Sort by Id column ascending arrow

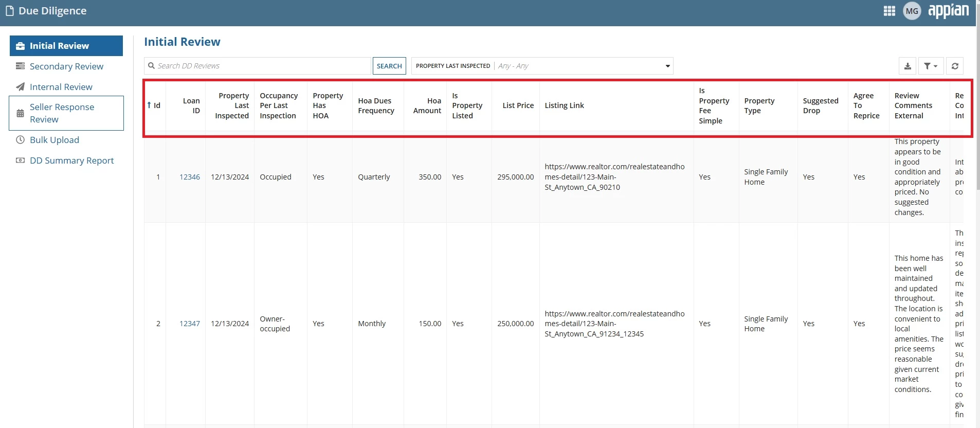[149, 105]
